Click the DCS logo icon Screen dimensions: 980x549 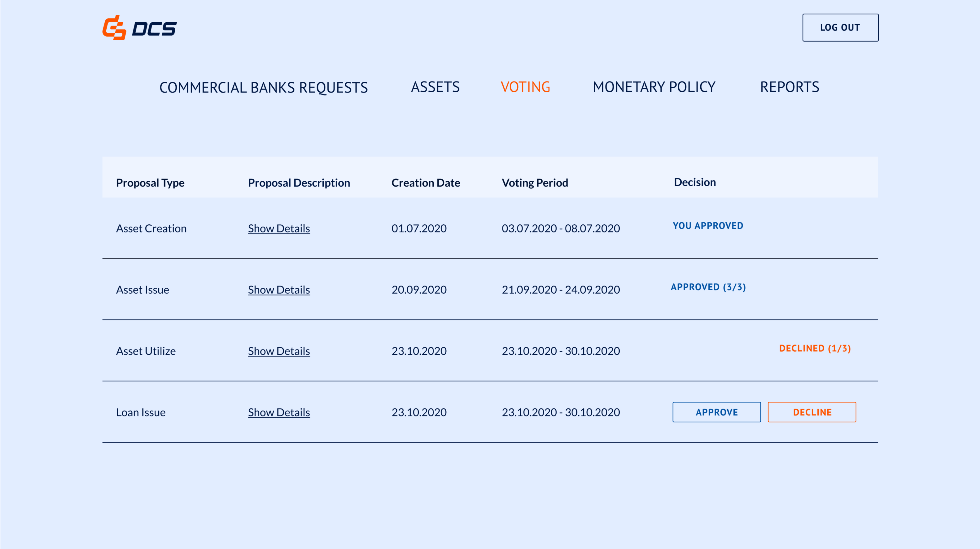pos(114,28)
